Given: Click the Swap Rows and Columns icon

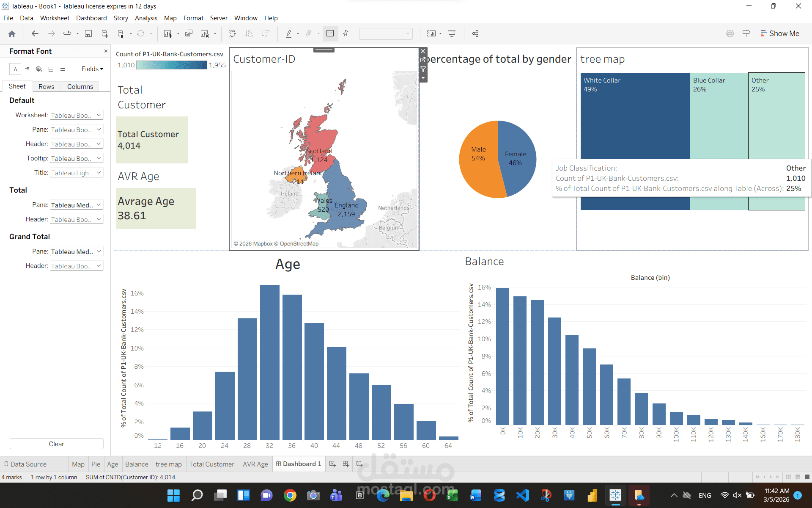Looking at the screenshot, I should point(232,33).
